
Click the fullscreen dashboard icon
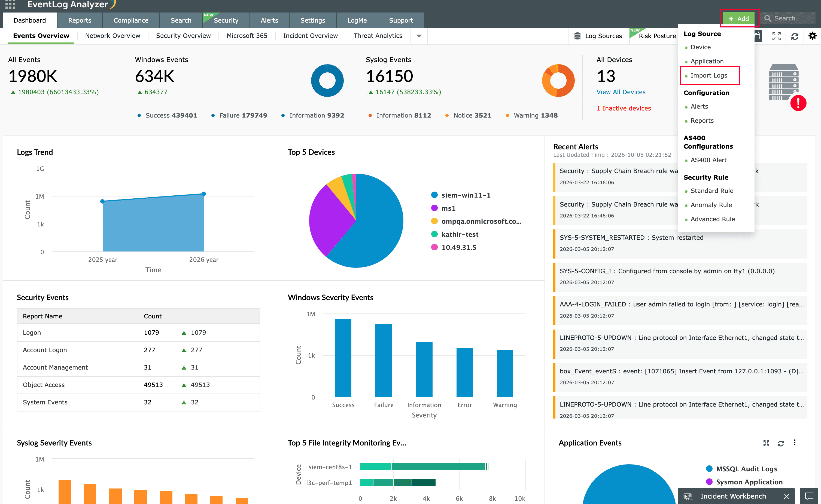[776, 36]
